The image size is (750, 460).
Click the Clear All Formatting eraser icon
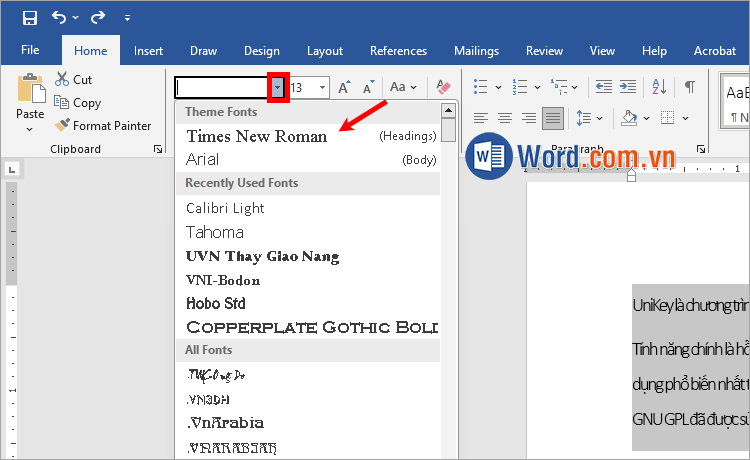click(444, 88)
